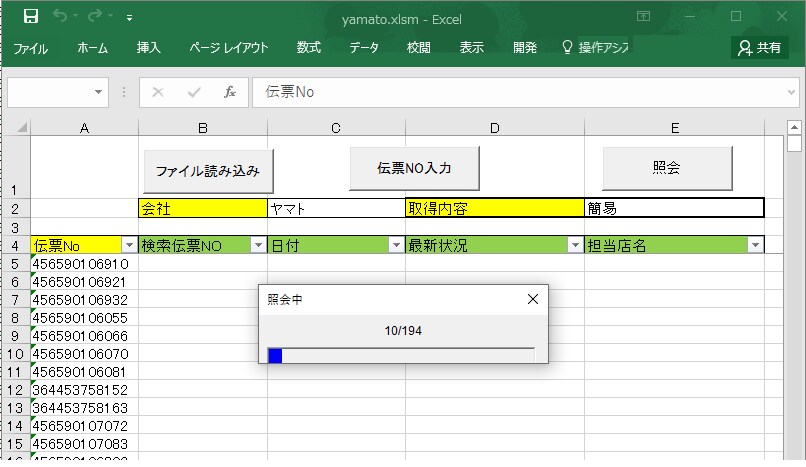806x467 pixels.
Task: Select column D header
Action: click(494, 128)
